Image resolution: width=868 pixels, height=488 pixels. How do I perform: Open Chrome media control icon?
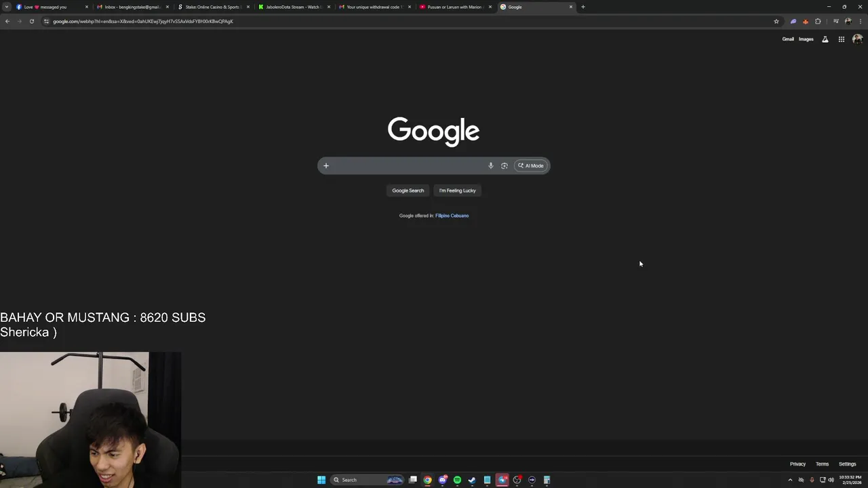[835, 21]
